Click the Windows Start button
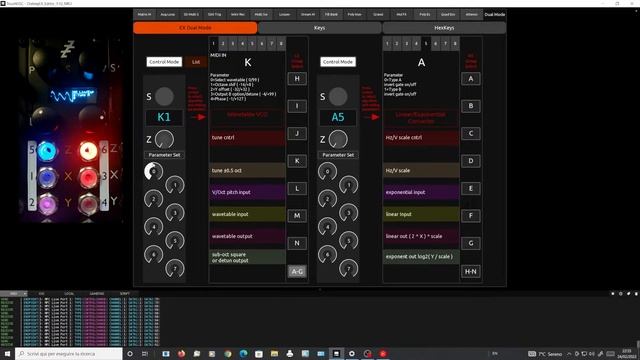The width and height of the screenshot is (640, 360). 7,353
